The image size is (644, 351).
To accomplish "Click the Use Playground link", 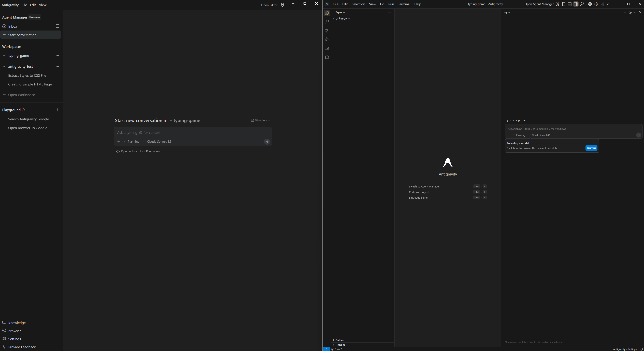I will [151, 151].
